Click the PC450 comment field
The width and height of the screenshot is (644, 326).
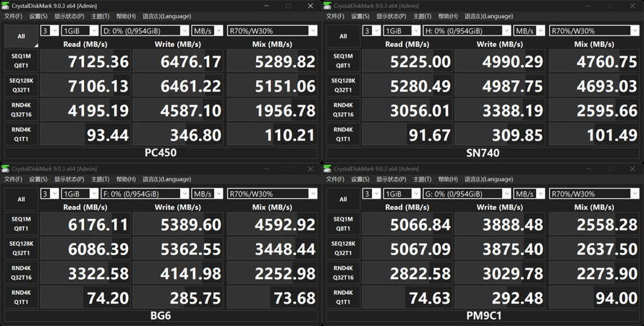point(161,153)
